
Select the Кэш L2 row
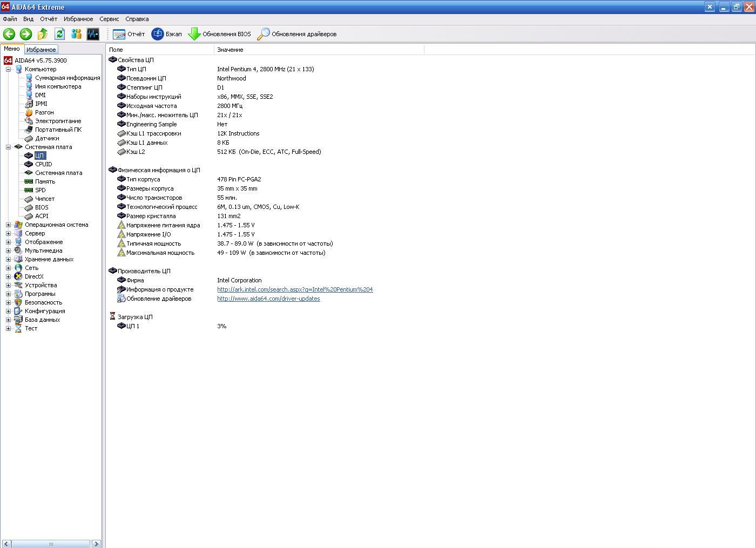(219, 152)
